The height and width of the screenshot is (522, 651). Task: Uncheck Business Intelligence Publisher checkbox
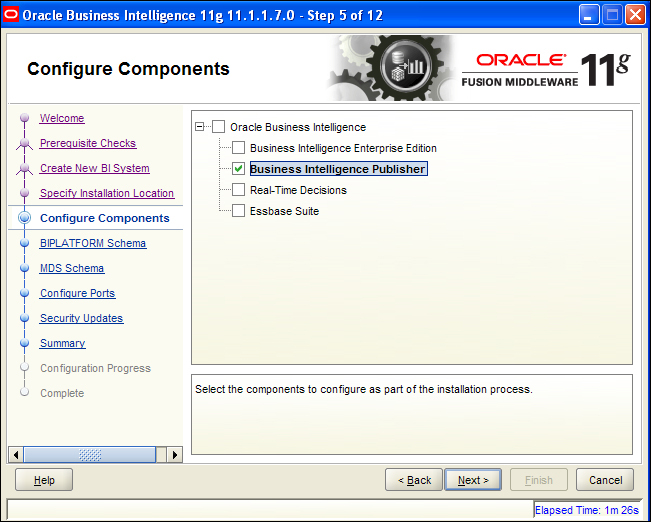[238, 169]
